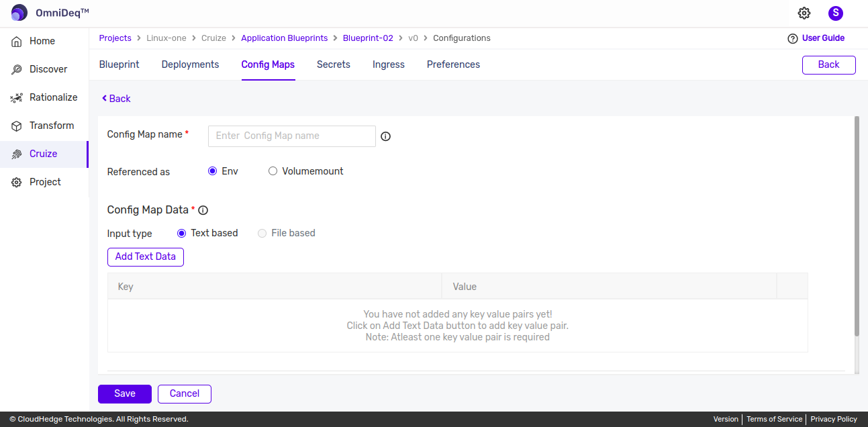Screen dimensions: 868x427
Task: Click the Key column header
Action: point(275,287)
